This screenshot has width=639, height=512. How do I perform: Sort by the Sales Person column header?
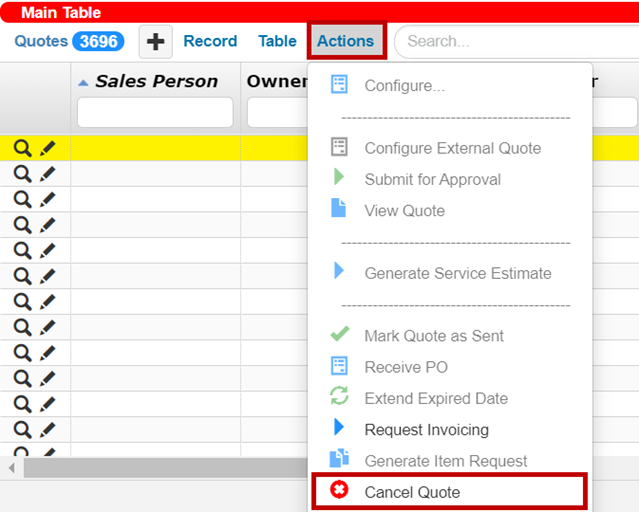[x=156, y=81]
